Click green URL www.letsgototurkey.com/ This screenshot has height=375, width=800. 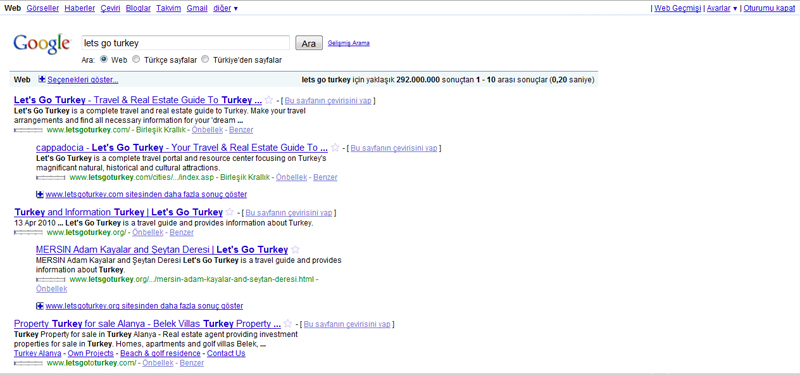(x=91, y=363)
